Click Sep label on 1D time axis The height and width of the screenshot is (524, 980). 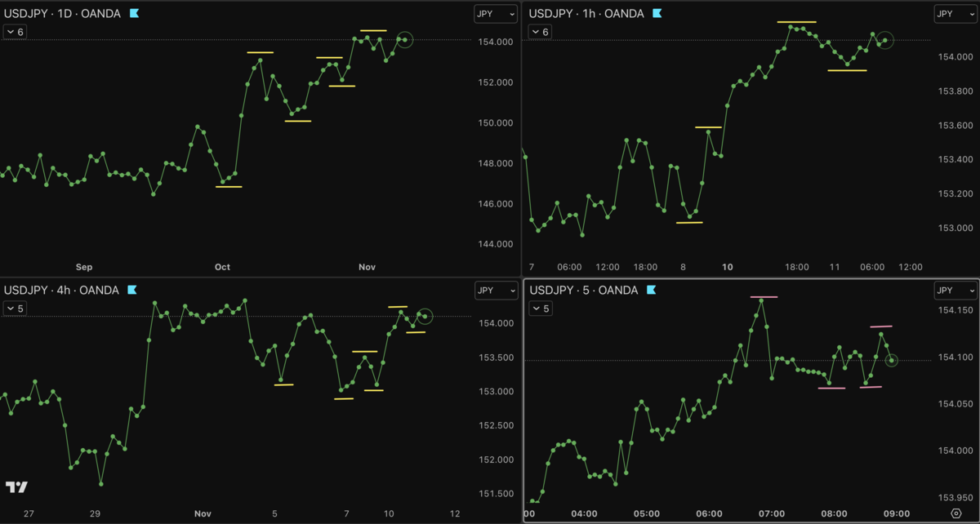[x=84, y=267]
